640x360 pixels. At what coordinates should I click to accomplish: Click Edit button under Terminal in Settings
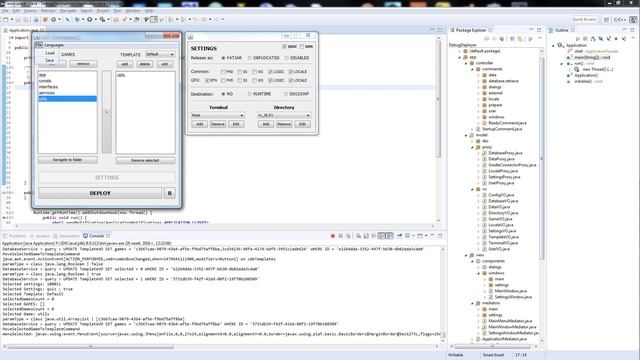point(236,124)
